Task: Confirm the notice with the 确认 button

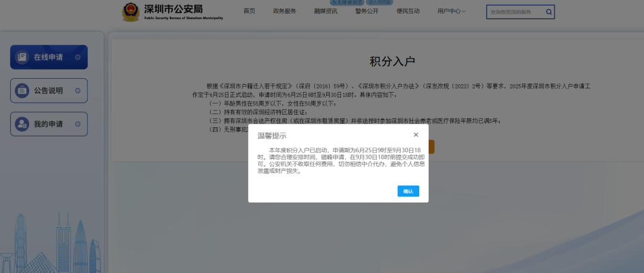Action: [x=408, y=191]
